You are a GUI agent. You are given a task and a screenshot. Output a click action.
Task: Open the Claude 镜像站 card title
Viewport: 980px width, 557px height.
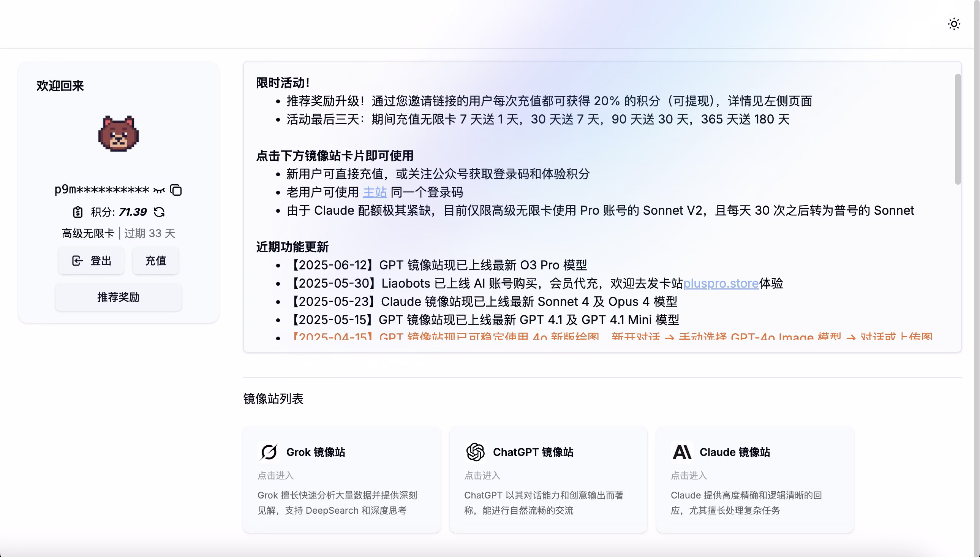click(x=735, y=452)
